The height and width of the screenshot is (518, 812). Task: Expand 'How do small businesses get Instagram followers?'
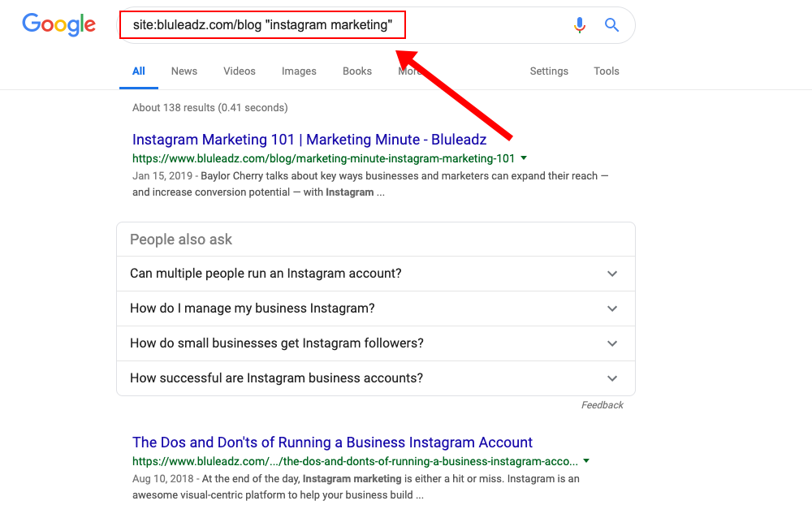point(376,343)
